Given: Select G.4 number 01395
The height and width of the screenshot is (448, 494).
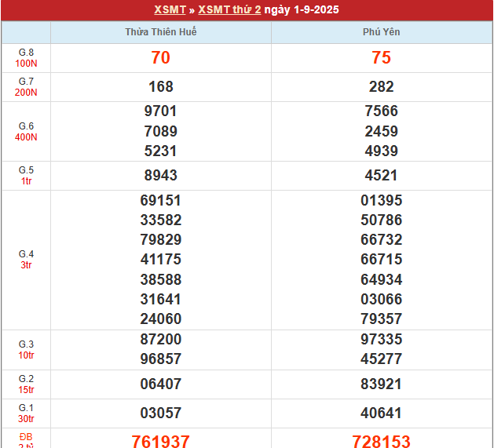Looking at the screenshot, I should click(381, 201).
